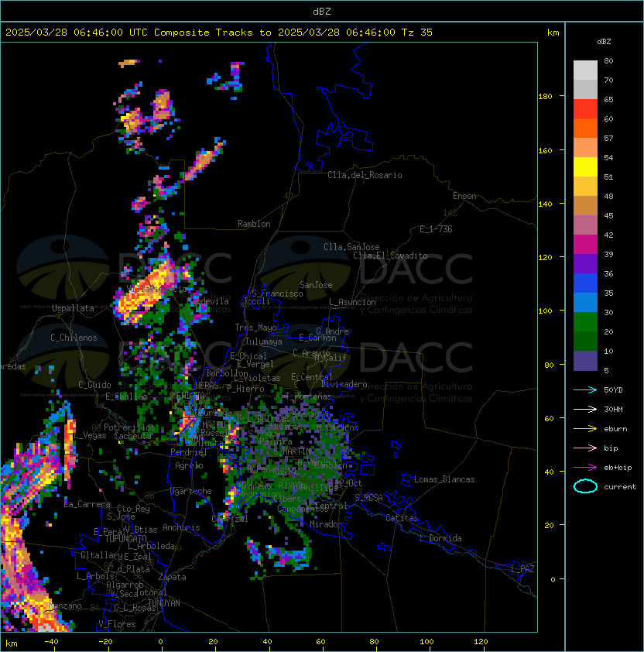
Task: Click the 'Zapata' map label
Action: [172, 577]
